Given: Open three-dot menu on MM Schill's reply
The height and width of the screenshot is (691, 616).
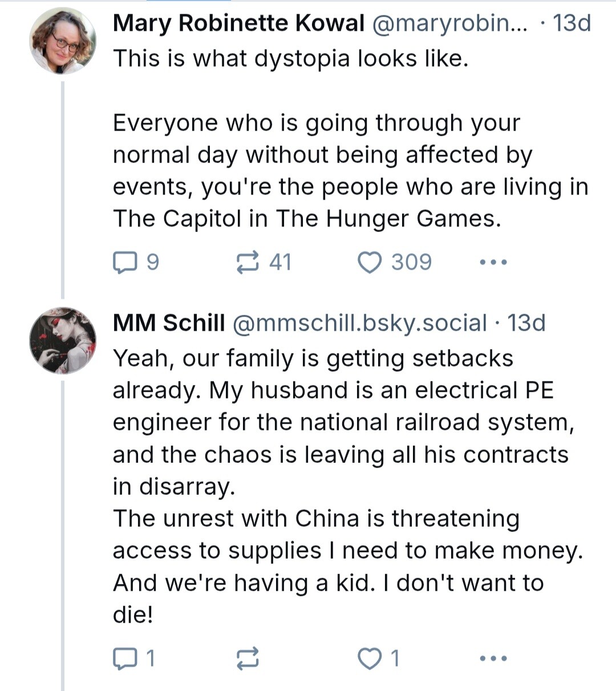Looking at the screenshot, I should [493, 659].
